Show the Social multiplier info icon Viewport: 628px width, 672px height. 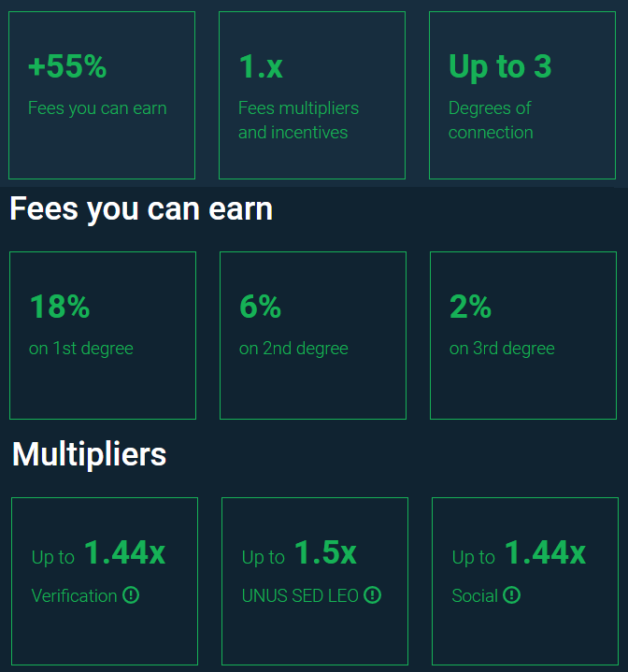[511, 594]
